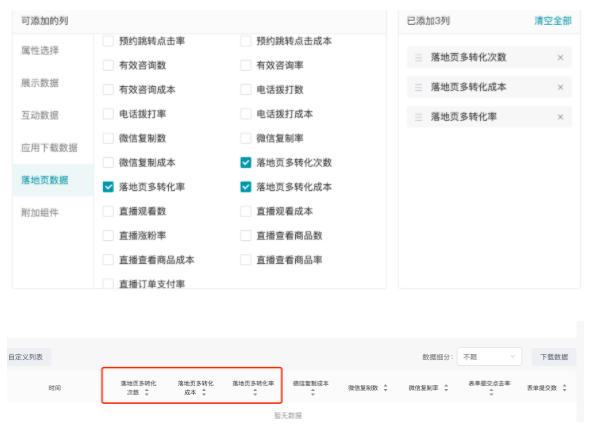The width and height of the screenshot is (591, 437).
Task: Select the 附加组件 category
Action: coord(40,213)
